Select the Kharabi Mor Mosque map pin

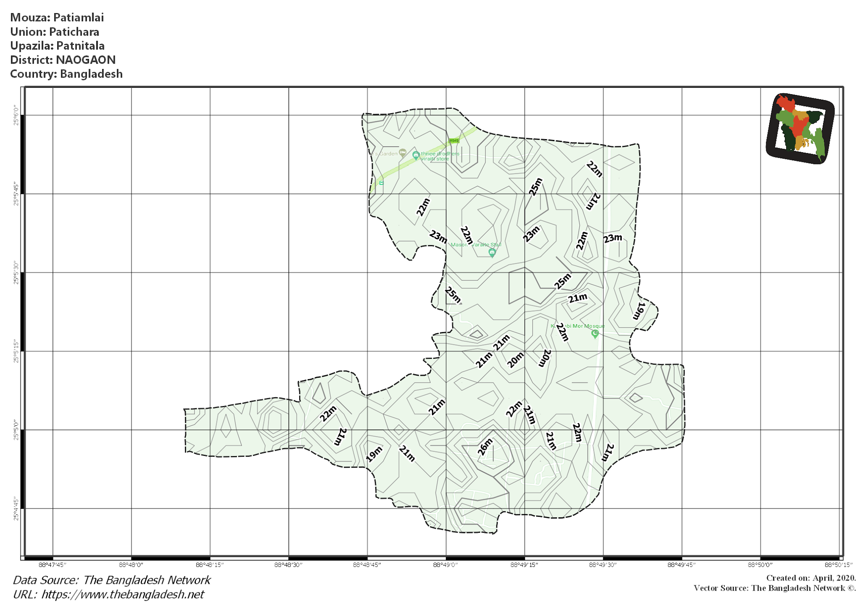pyautogui.click(x=595, y=334)
